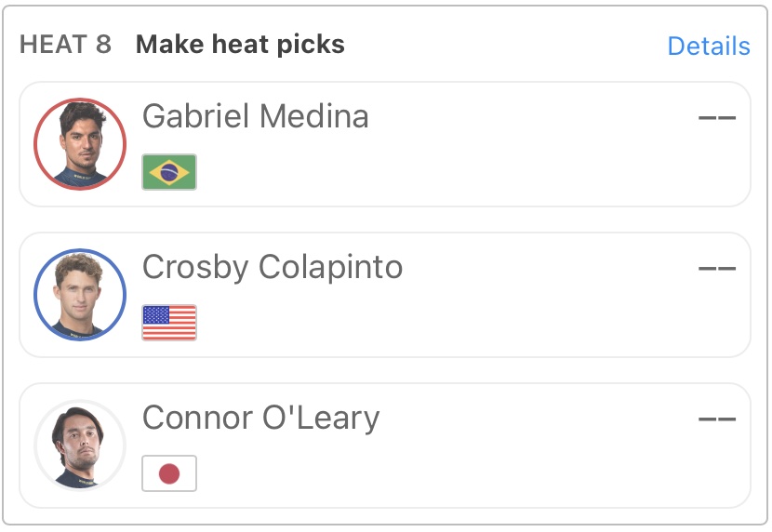
Task: Click the HEAT 8 label
Action: (x=65, y=45)
